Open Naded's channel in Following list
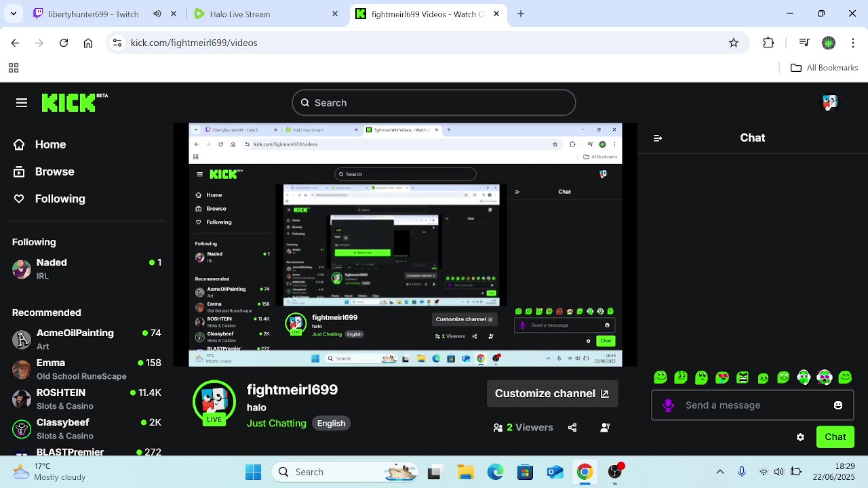The width and height of the screenshot is (868, 488). point(87,269)
